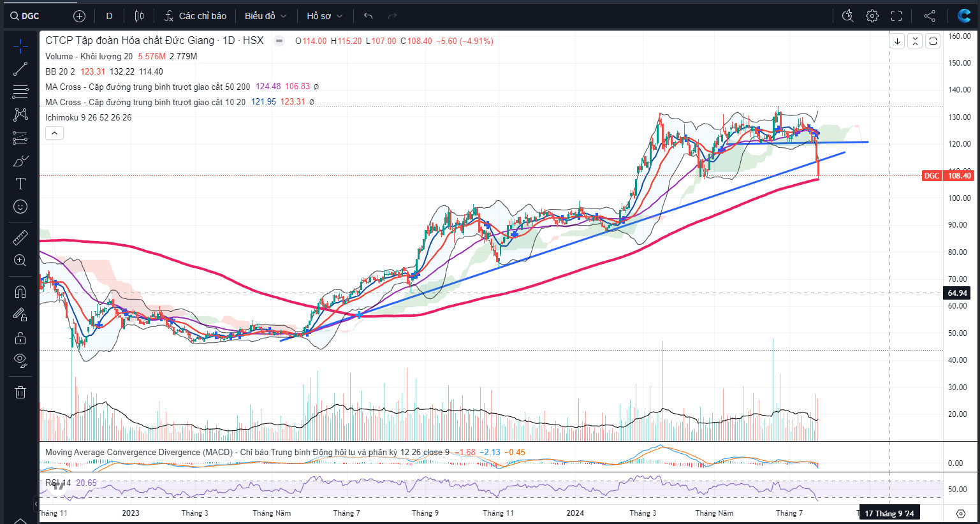Activate the zoom in tool
The image size is (980, 524).
point(20,260)
